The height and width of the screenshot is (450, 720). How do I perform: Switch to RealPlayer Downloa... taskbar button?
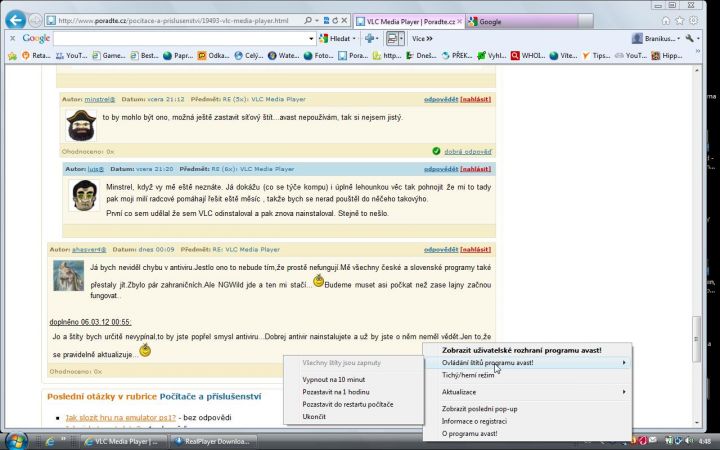pyautogui.click(x=212, y=441)
